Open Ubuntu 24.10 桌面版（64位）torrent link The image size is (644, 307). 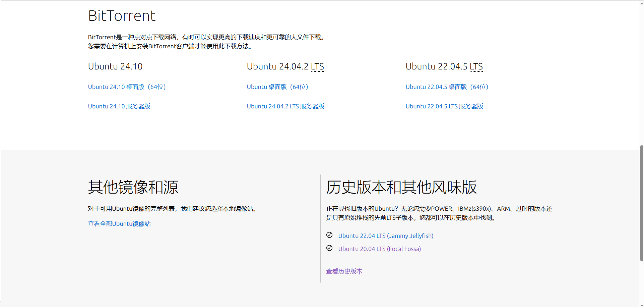click(x=127, y=87)
